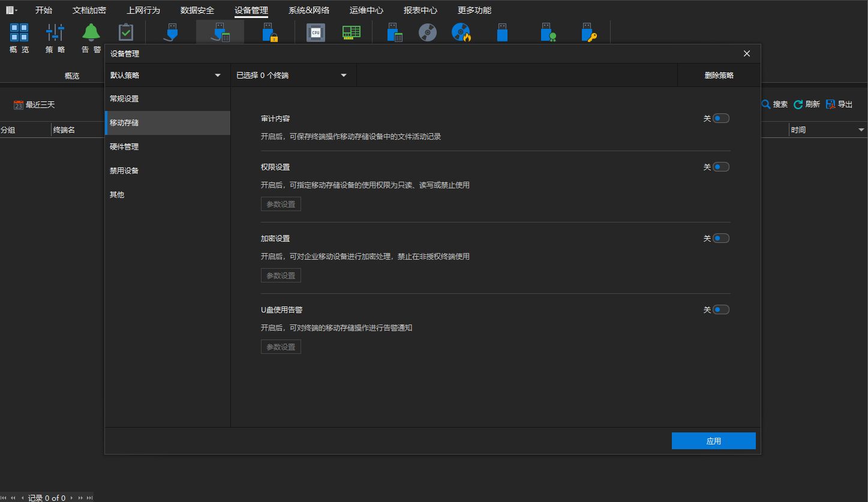Click the plain blue USB drive icon
The image size is (868, 502).
[x=502, y=32]
